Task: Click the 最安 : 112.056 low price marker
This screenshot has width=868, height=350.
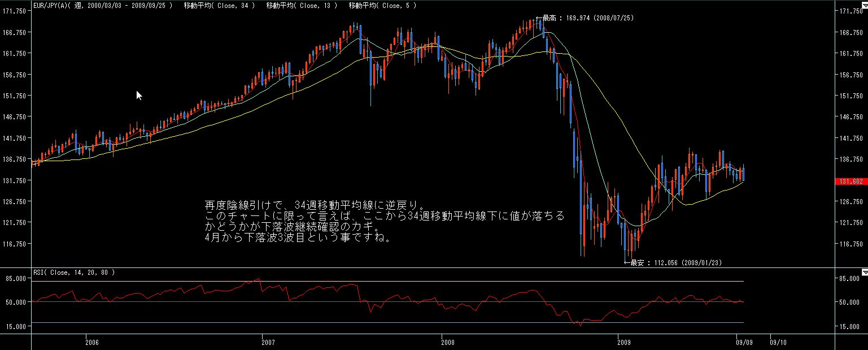Action: click(x=673, y=263)
